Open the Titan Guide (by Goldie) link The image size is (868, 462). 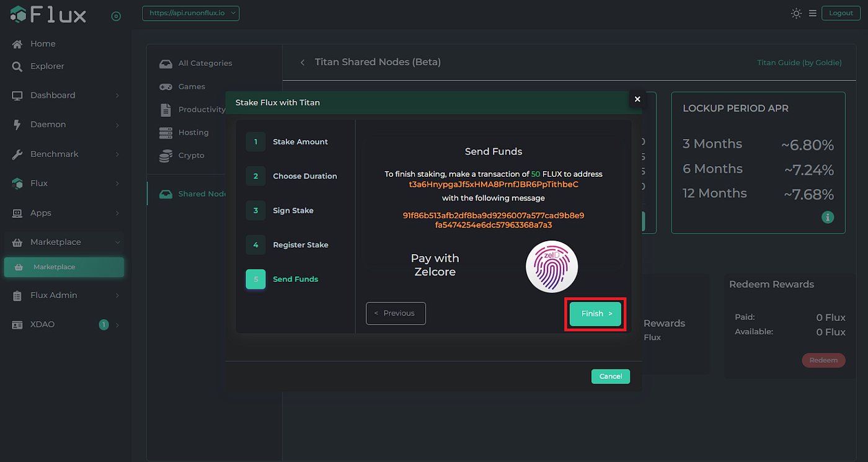799,63
